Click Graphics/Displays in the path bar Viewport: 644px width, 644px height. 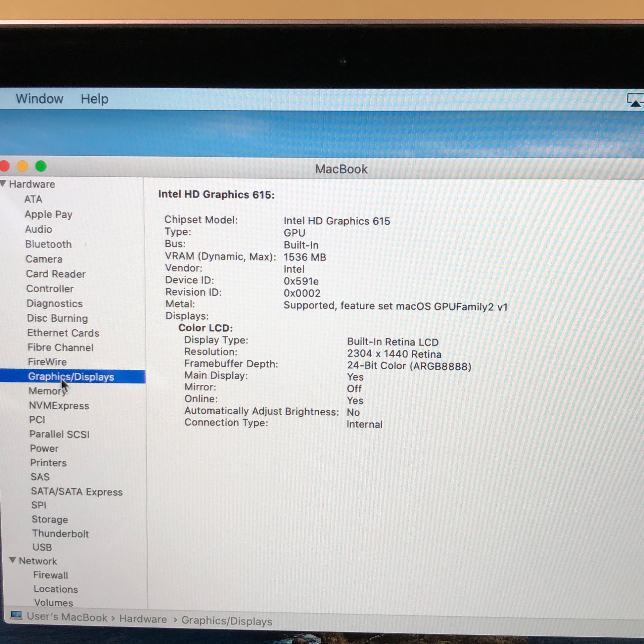pos(227,621)
